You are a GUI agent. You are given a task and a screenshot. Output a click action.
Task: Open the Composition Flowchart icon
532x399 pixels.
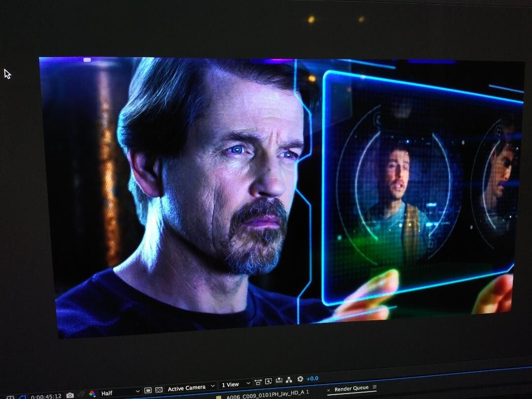[x=289, y=380]
